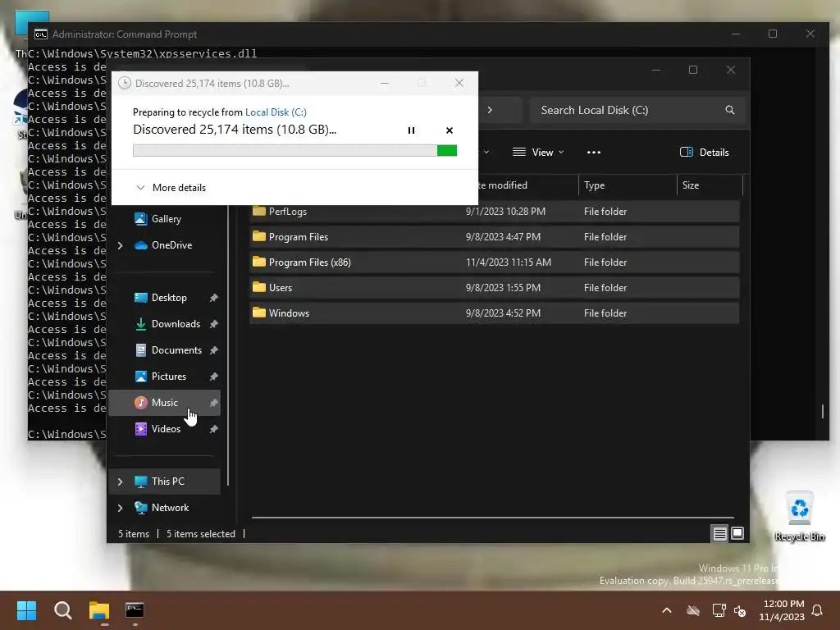Open the See more ellipsis menu
The width and height of the screenshot is (840, 630).
tap(594, 152)
